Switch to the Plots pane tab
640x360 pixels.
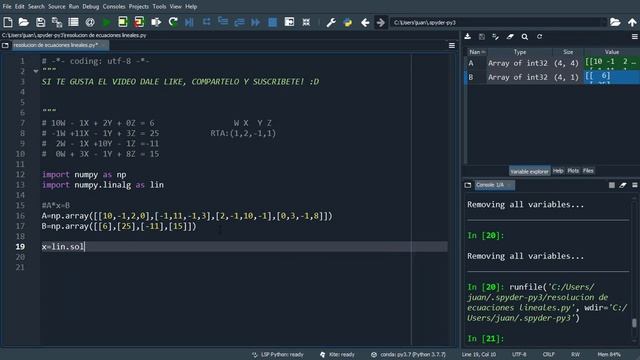[573, 171]
